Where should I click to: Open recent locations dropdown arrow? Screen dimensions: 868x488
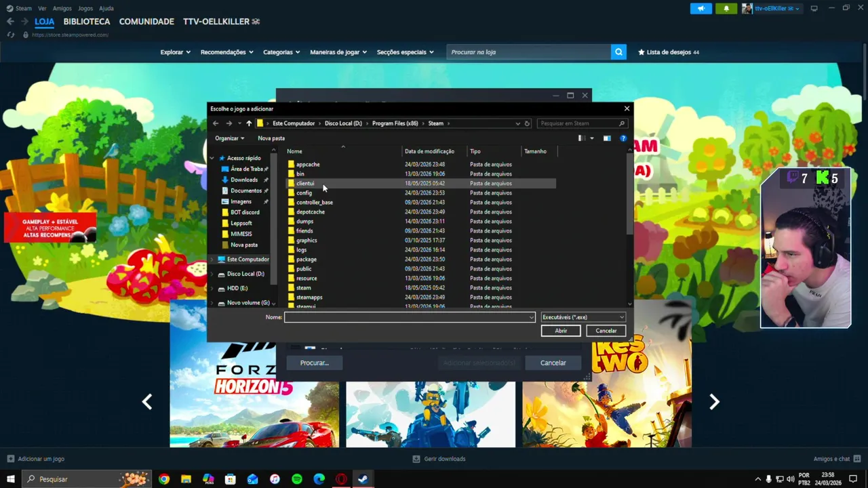[239, 123]
